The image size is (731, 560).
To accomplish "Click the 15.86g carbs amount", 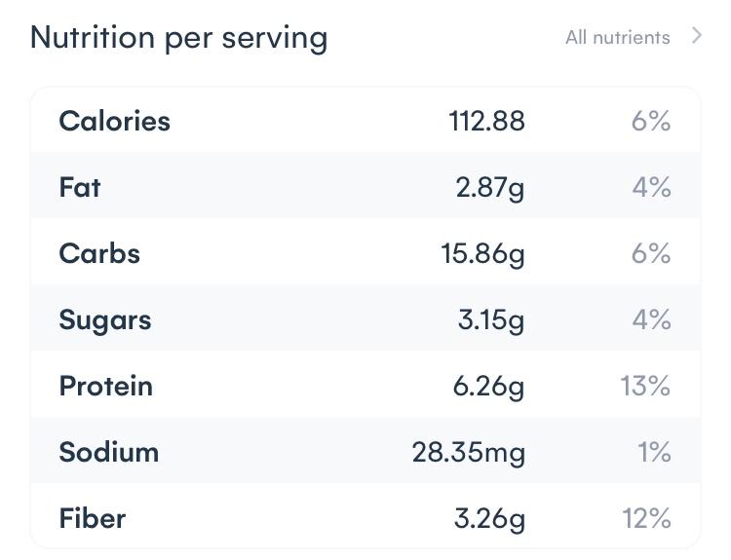I will (482, 254).
